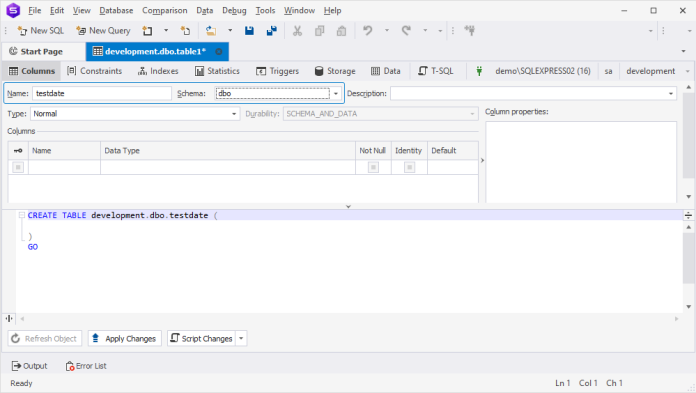
Task: Toggle the Not Null checkbox in column row
Action: pos(373,167)
